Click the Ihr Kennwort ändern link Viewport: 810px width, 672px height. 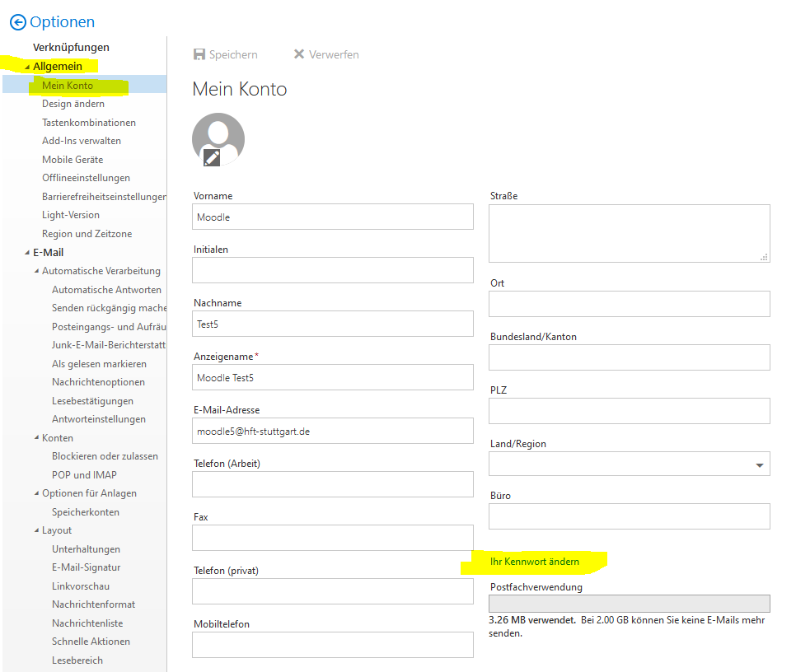point(534,562)
